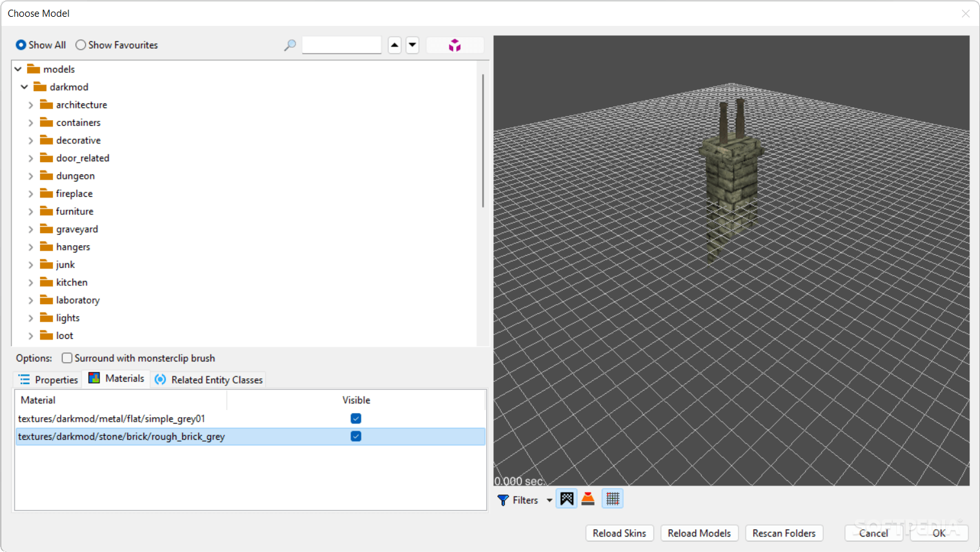Click the graveyard folder icon
The image size is (980, 552).
[x=46, y=229]
